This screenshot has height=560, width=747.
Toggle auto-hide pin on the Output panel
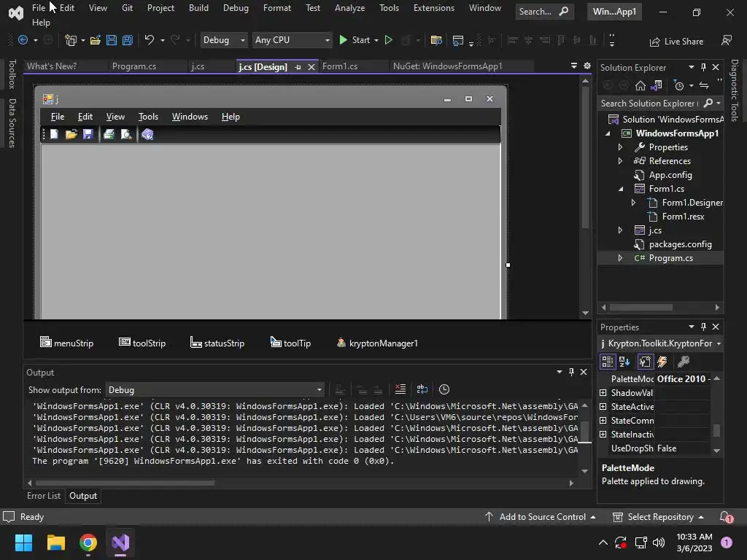(572, 372)
